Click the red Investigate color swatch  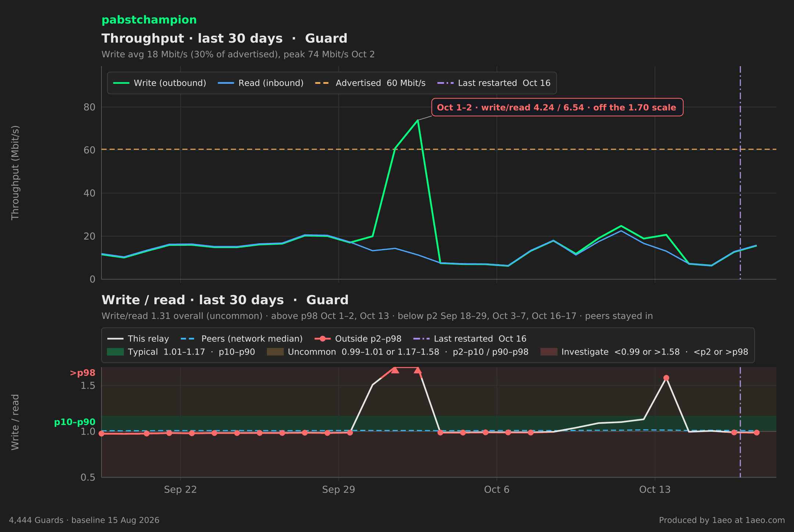click(x=549, y=352)
